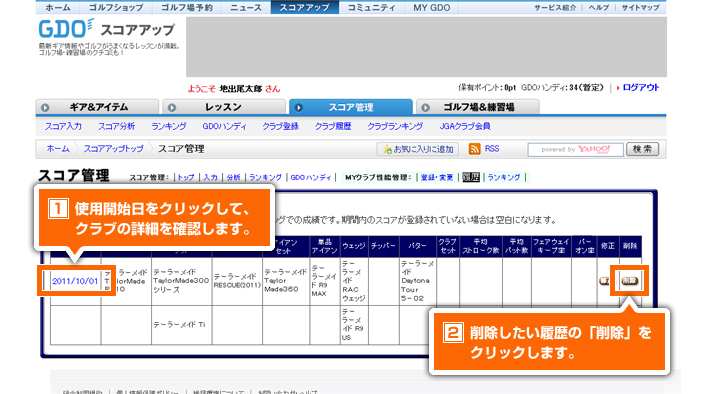
Task: Open the ゴルフショップ top navigation tab
Action: [x=116, y=8]
